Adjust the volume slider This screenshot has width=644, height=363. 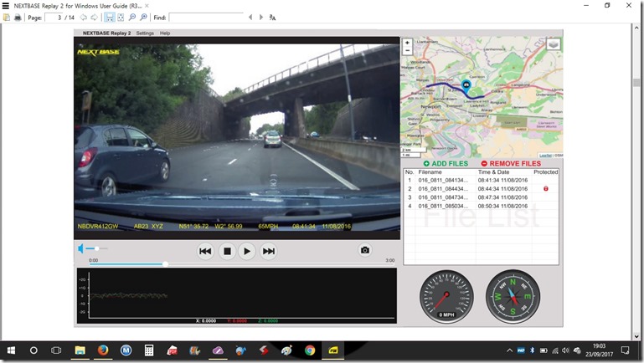tap(97, 248)
